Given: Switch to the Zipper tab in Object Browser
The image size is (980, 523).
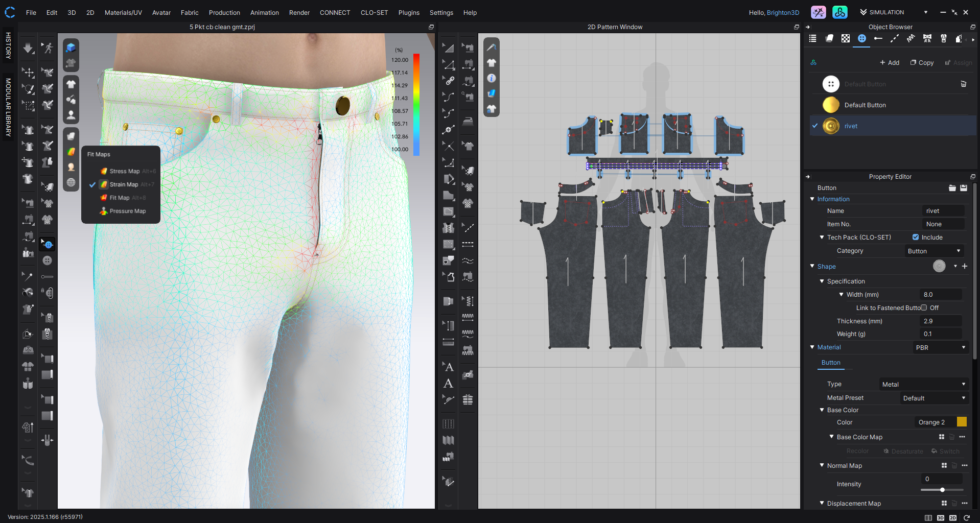Looking at the screenshot, I should point(944,38).
